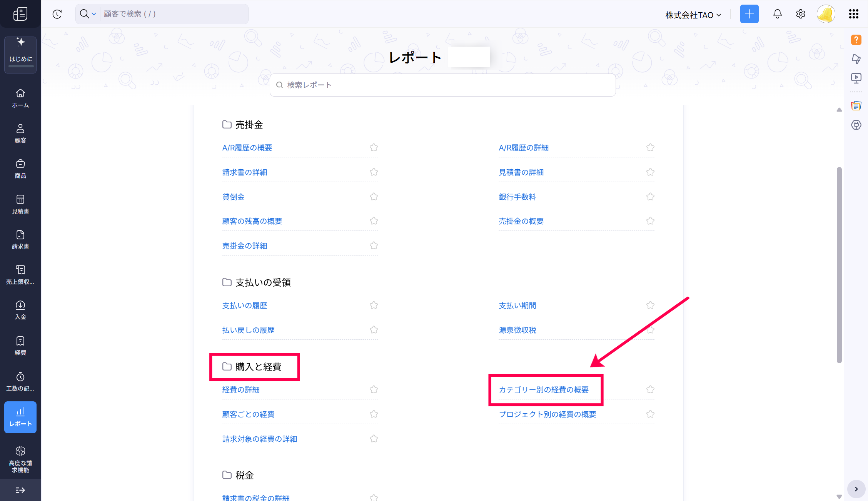Open the 売掛金の概要 report link
The height and width of the screenshot is (501, 868).
coord(521,221)
